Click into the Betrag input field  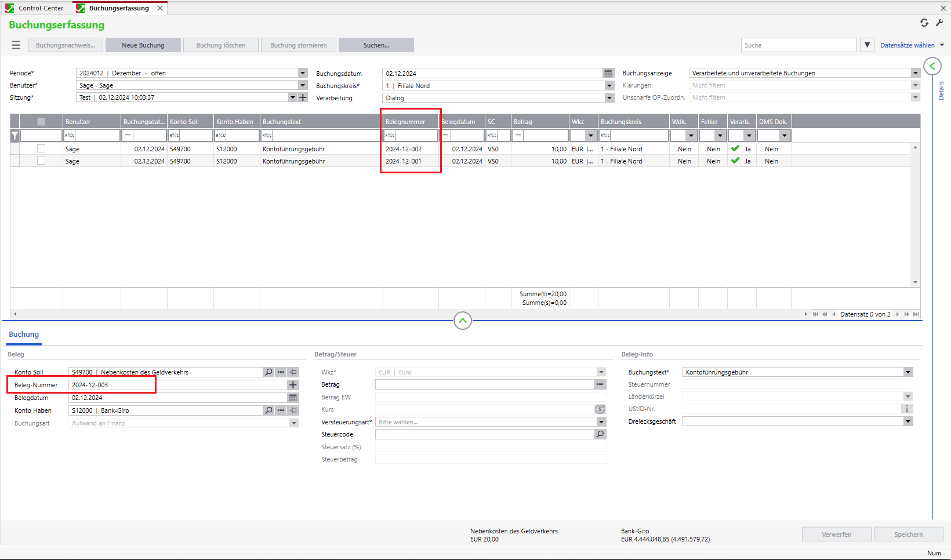484,384
